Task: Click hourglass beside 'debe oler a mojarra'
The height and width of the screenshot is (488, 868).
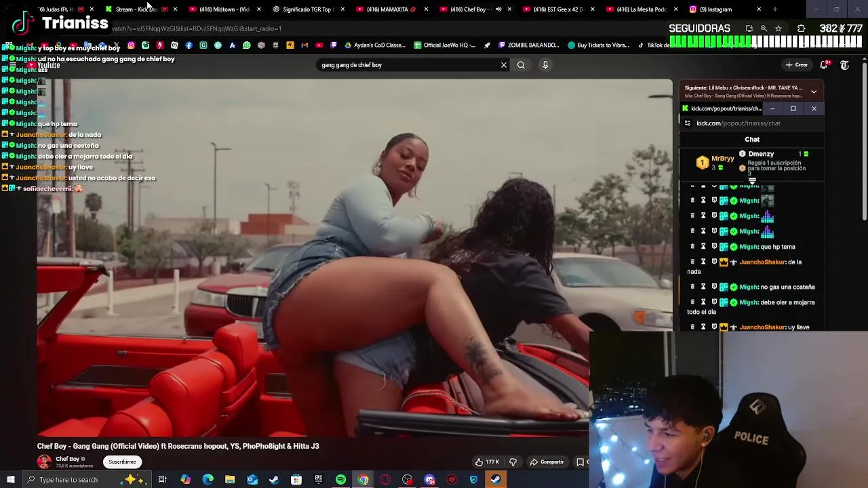Action: click(x=703, y=302)
